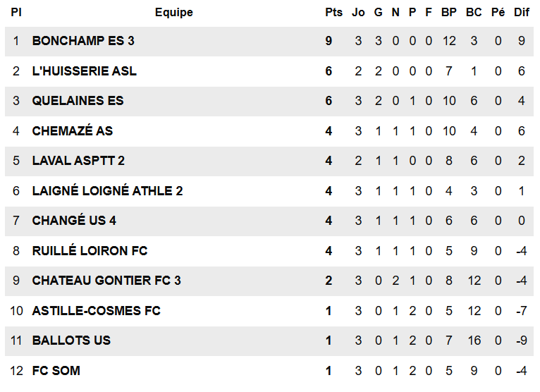Click the BONCHAMP ES 3 team name
Image resolution: width=540 pixels, height=392 pixels.
[83, 41]
